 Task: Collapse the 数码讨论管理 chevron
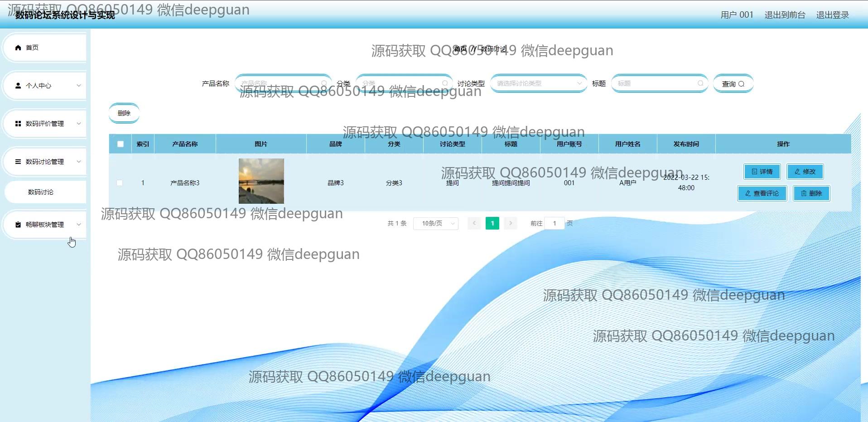(x=79, y=162)
